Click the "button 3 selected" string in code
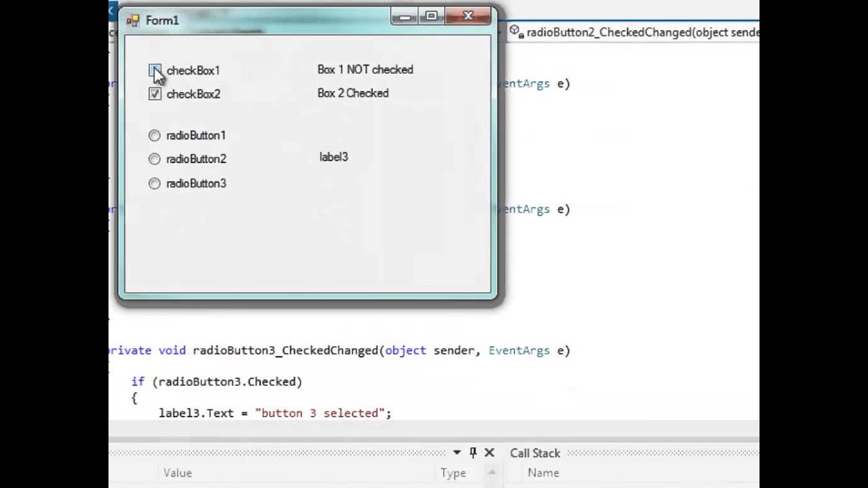The image size is (868, 488). (319, 413)
